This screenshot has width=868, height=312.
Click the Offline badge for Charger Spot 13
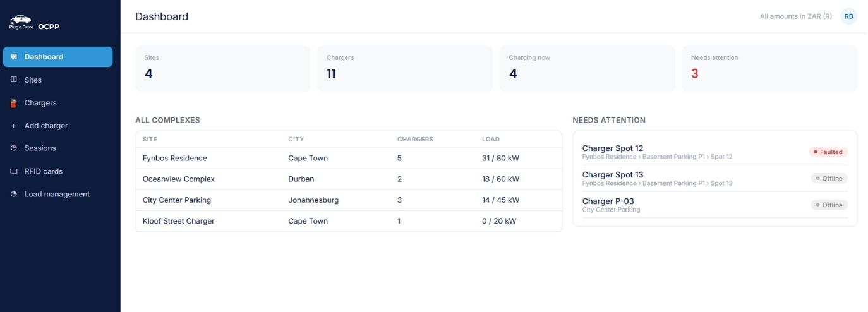click(x=829, y=179)
